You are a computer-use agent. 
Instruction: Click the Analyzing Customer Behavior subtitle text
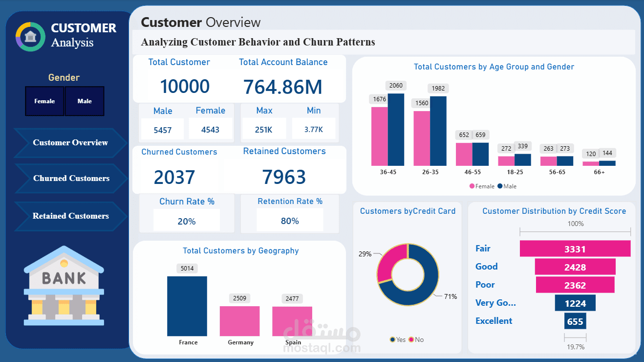pyautogui.click(x=258, y=42)
